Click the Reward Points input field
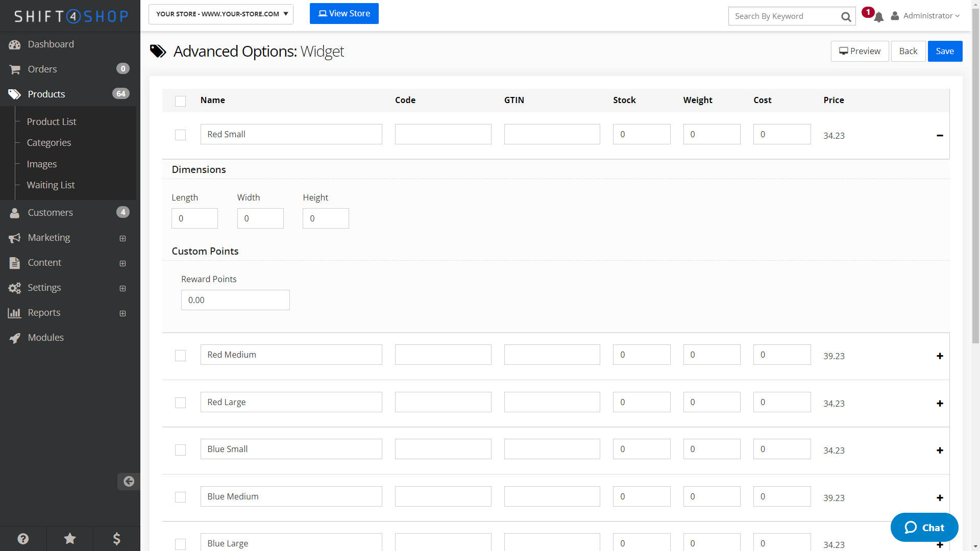The height and width of the screenshot is (551, 980). point(235,300)
